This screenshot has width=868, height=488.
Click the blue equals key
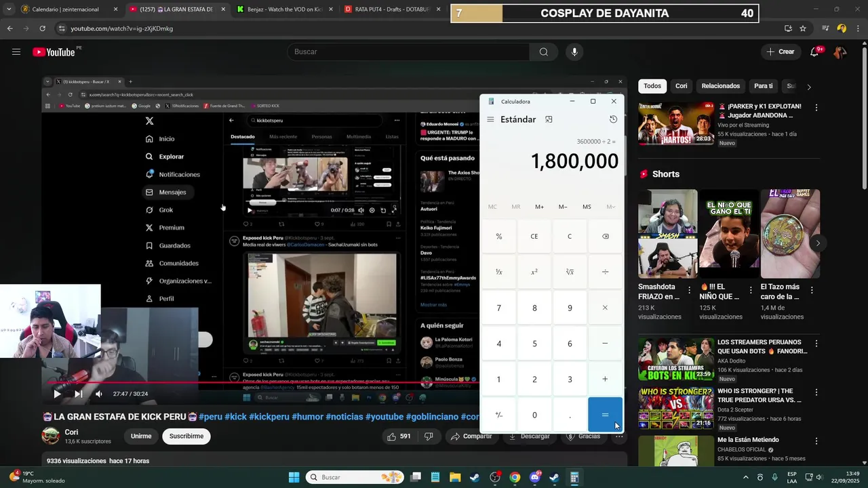tap(605, 415)
